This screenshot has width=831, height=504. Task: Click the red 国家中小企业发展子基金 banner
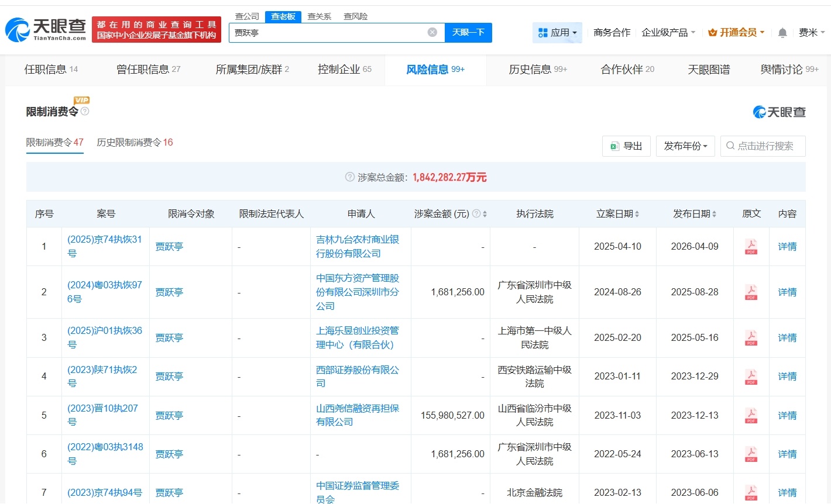pos(156,30)
